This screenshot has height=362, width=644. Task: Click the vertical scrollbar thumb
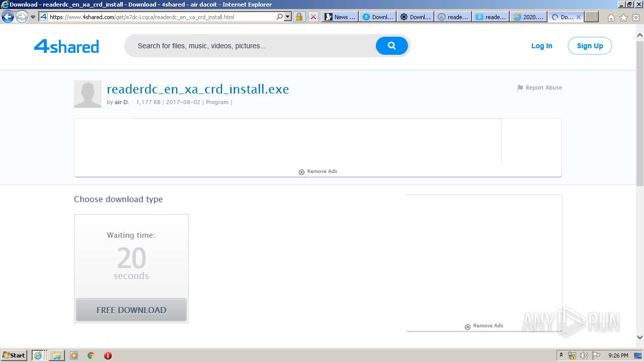[x=640, y=114]
